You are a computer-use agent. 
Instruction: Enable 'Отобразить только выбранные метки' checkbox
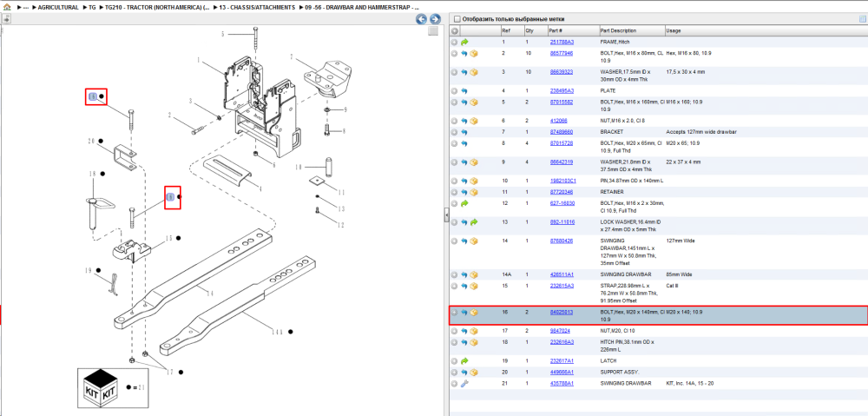[x=457, y=19]
